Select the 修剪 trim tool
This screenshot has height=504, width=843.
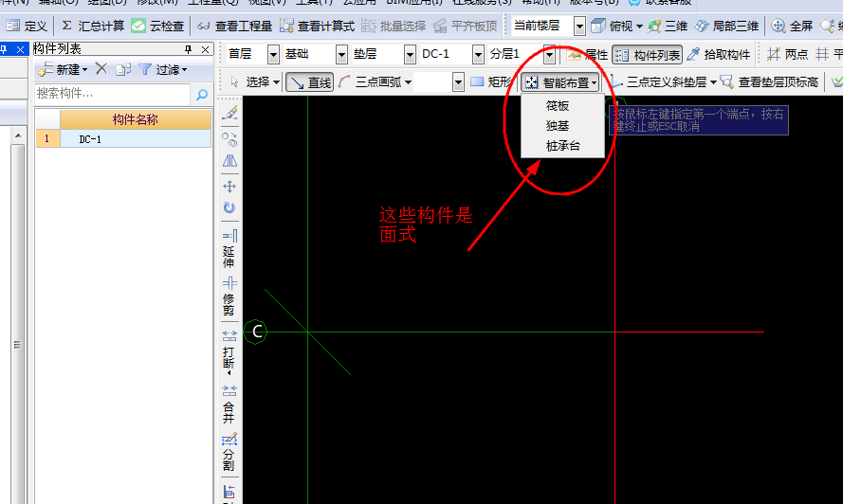tap(229, 297)
